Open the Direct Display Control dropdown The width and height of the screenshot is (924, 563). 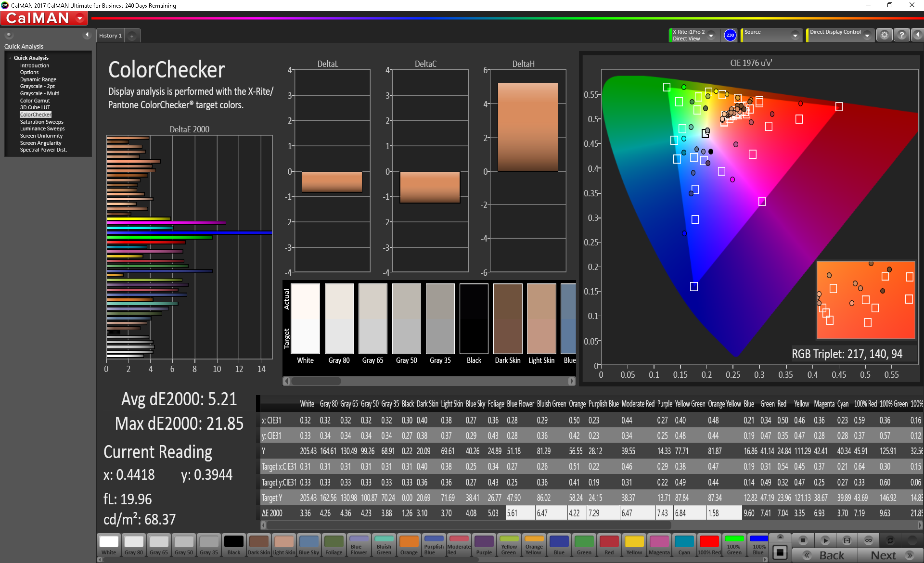point(867,35)
